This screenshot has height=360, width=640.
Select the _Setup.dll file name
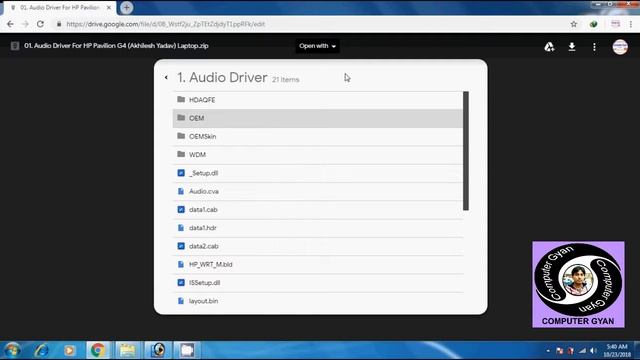tap(203, 173)
